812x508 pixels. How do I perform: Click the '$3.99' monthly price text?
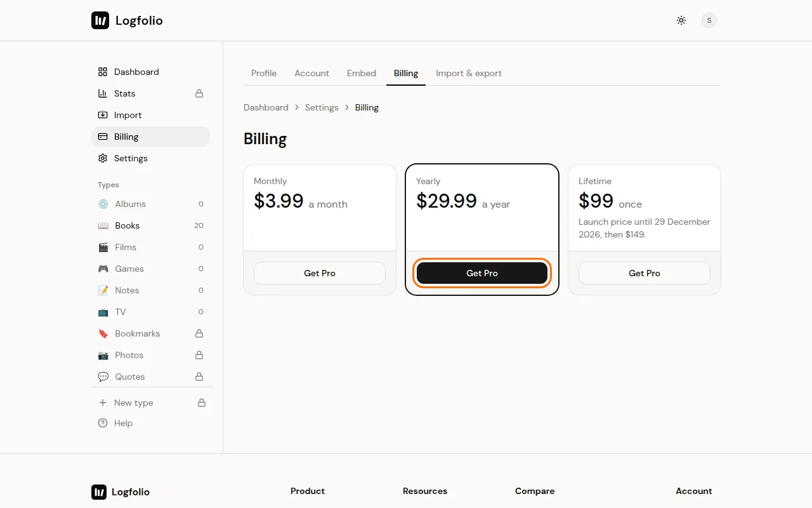tap(278, 201)
